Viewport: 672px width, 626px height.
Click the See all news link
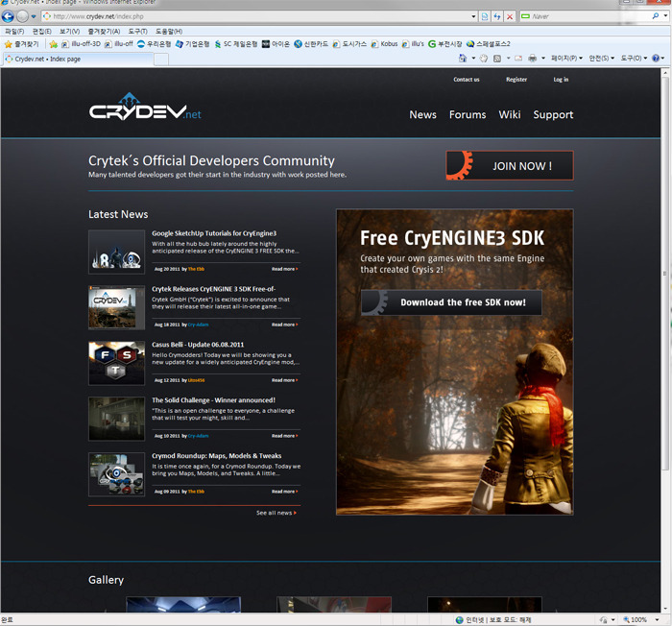tap(276, 513)
